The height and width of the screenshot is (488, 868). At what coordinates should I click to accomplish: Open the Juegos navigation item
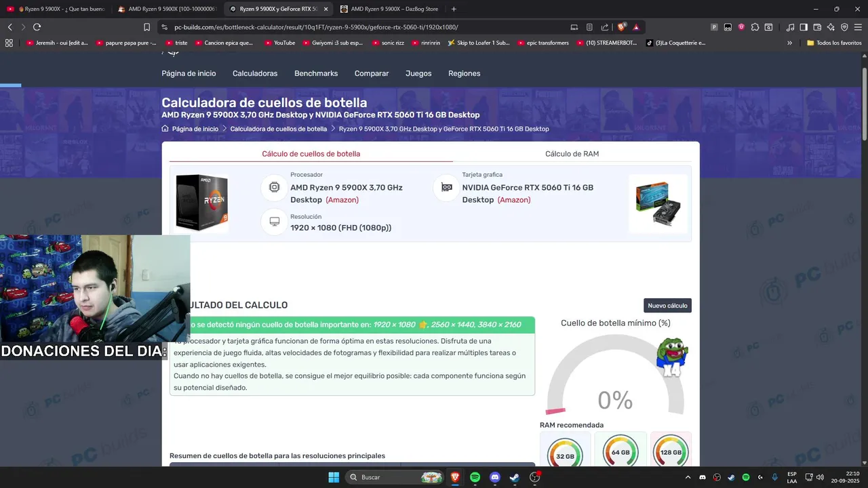(x=418, y=73)
